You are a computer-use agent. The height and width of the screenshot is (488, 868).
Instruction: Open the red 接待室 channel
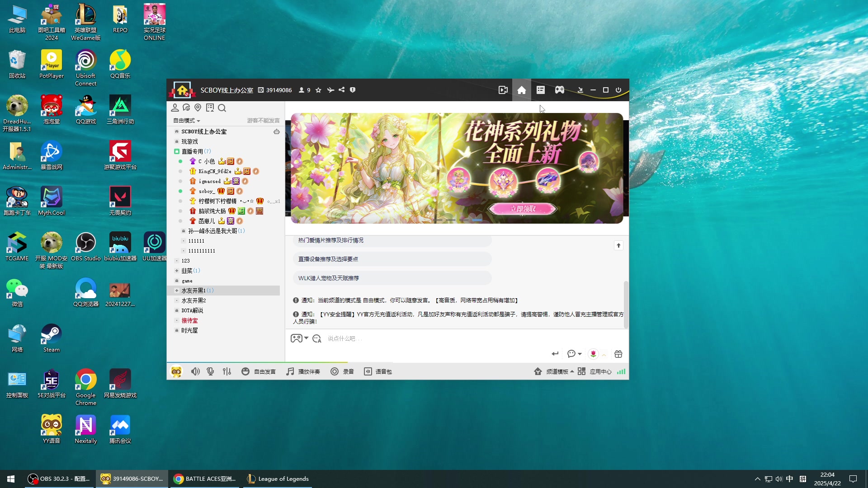[189, 320]
